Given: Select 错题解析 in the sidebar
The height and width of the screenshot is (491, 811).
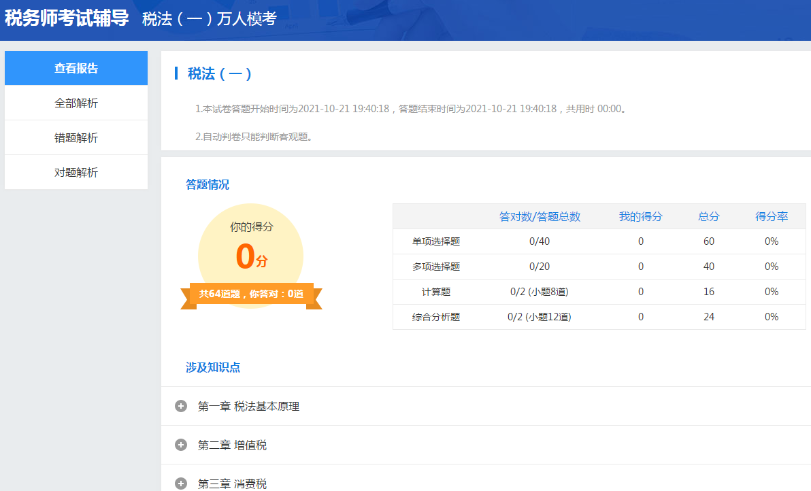Looking at the screenshot, I should tap(76, 138).
